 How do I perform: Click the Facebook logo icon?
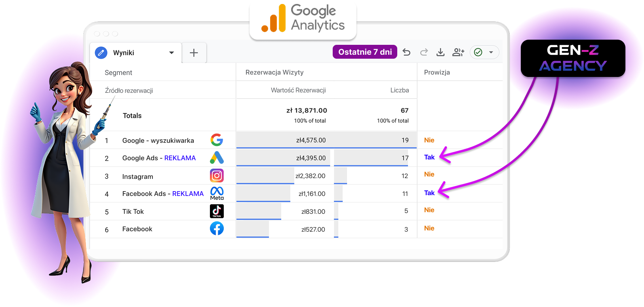click(x=217, y=228)
